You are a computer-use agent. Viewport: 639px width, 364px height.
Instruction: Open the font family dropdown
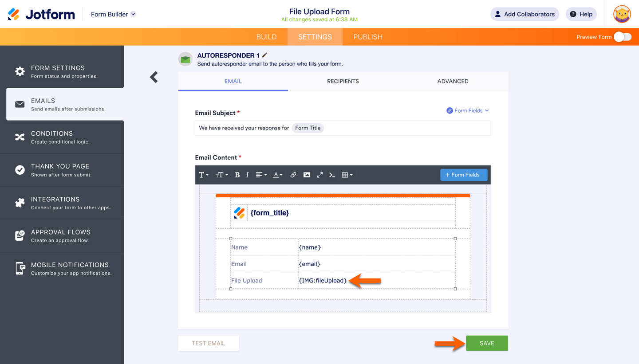(x=204, y=175)
